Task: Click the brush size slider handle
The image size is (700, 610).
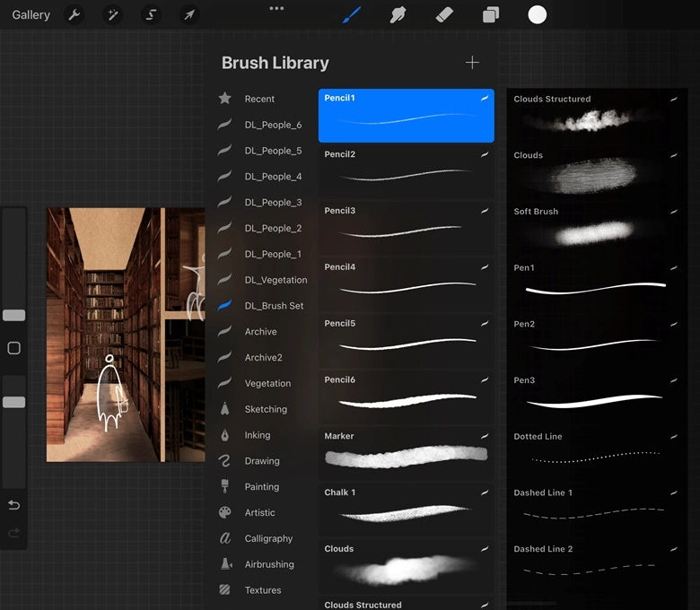Action: click(13, 316)
